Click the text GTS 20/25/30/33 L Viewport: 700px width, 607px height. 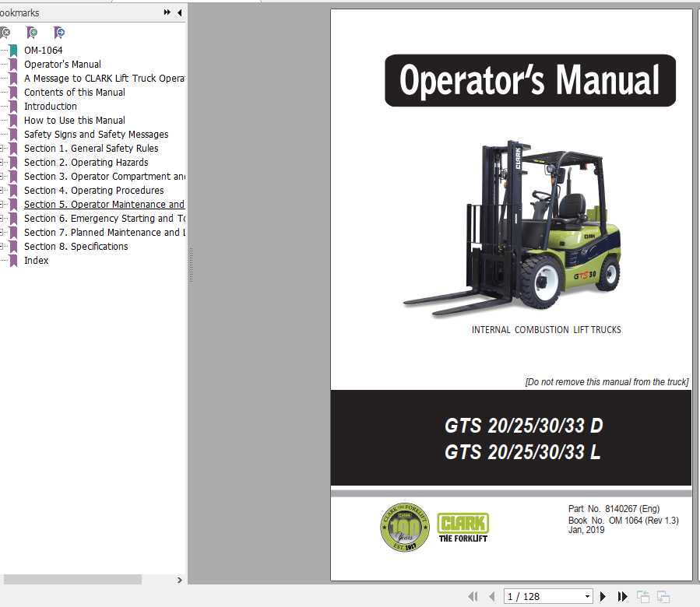click(x=522, y=452)
